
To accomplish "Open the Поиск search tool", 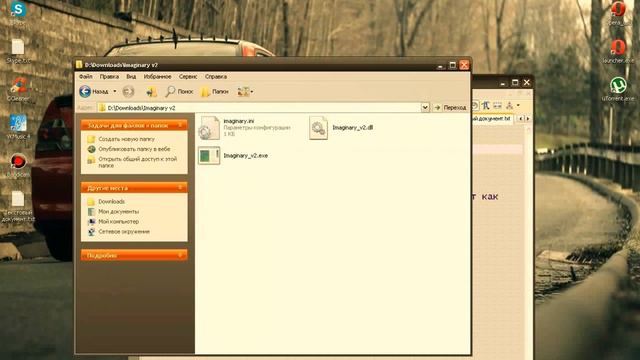I will pyautogui.click(x=179, y=91).
